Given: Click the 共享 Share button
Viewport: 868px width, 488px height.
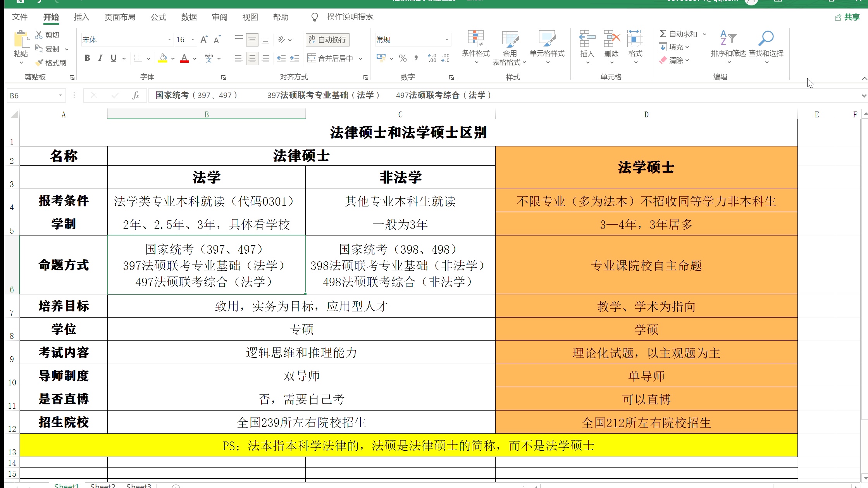Looking at the screenshot, I should [x=847, y=17].
